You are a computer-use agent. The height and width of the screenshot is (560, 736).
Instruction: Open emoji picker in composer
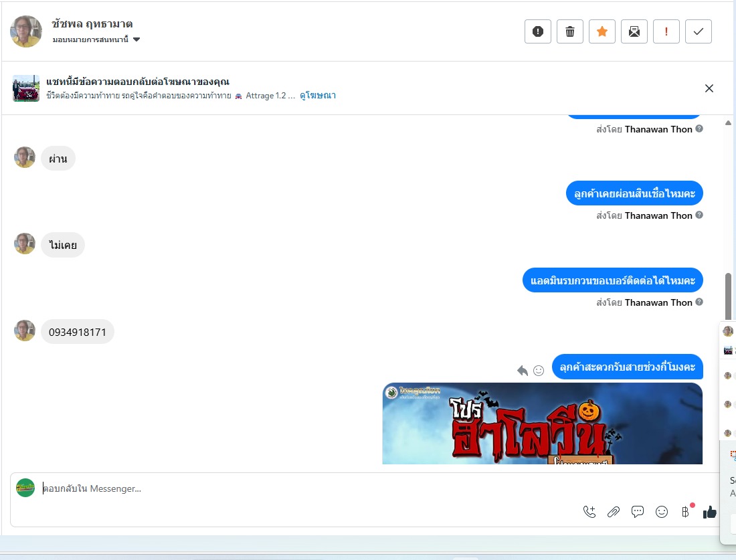(x=661, y=512)
